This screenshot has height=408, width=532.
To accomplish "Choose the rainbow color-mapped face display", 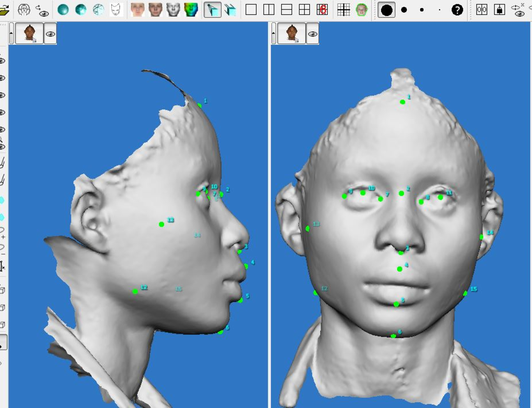I will point(191,10).
